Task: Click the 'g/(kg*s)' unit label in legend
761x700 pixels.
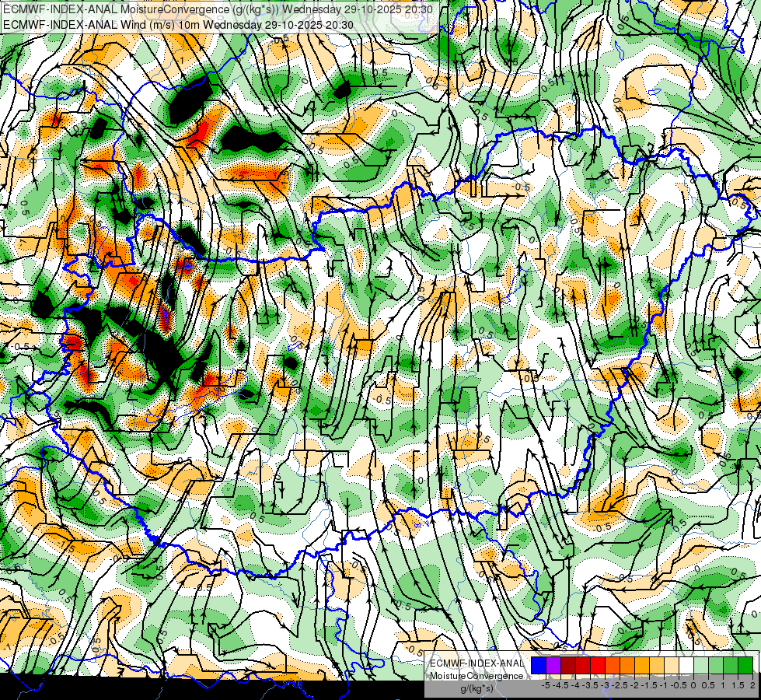Action: (x=476, y=688)
